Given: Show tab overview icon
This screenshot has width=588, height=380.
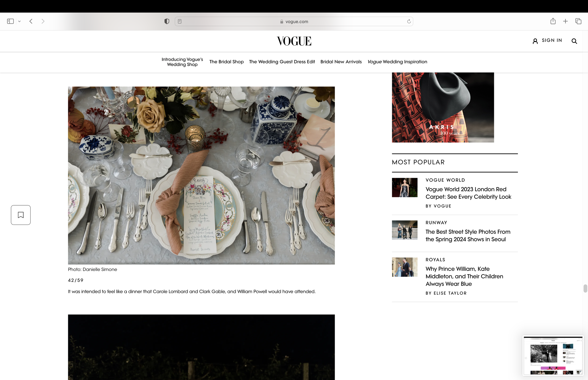Looking at the screenshot, I should point(578,21).
